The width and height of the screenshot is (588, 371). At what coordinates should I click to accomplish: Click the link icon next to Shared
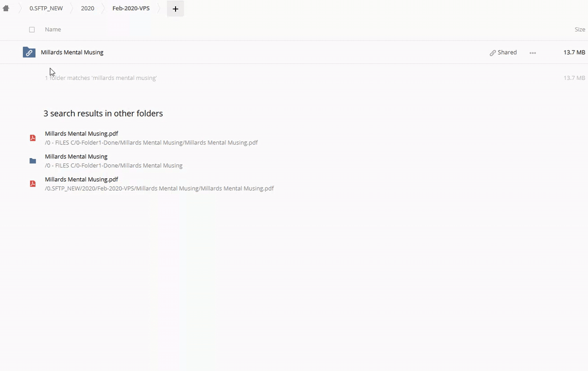[x=493, y=53]
